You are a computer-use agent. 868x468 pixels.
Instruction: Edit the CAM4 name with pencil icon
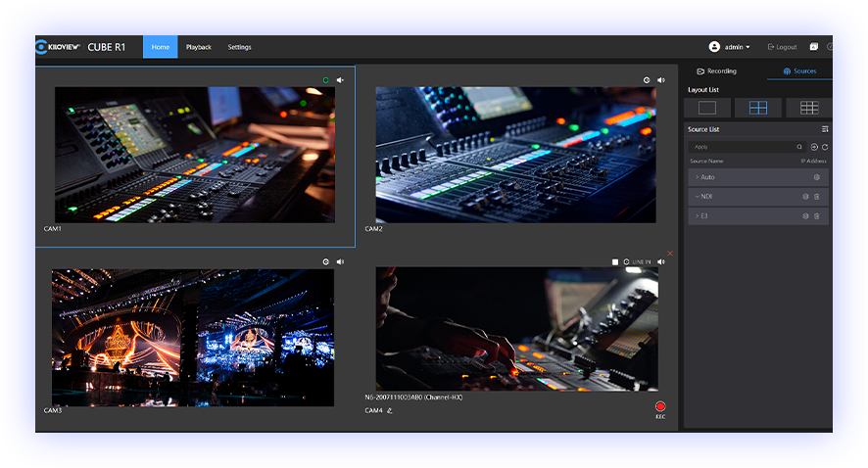(x=389, y=411)
